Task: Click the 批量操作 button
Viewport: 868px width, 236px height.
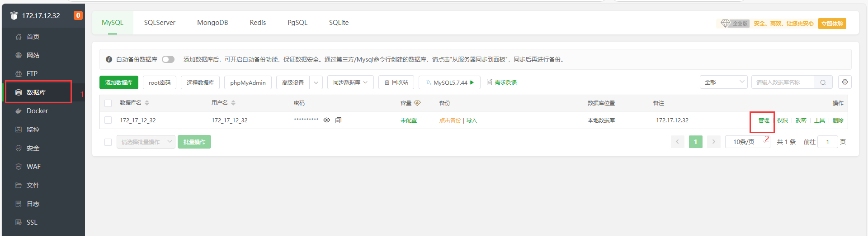Action: (194, 142)
